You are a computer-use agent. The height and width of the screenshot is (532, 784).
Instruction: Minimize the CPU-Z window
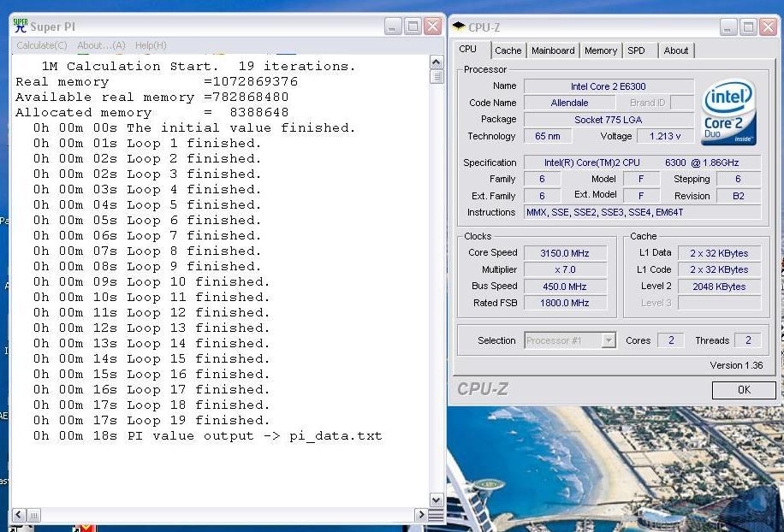coord(728,27)
